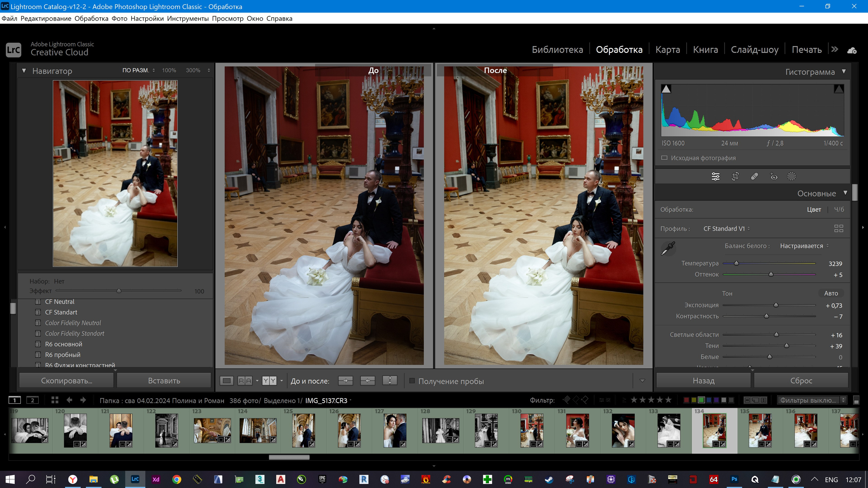Screen dimensions: 868x488
Task: Click the Авто tone button
Action: [831, 293]
